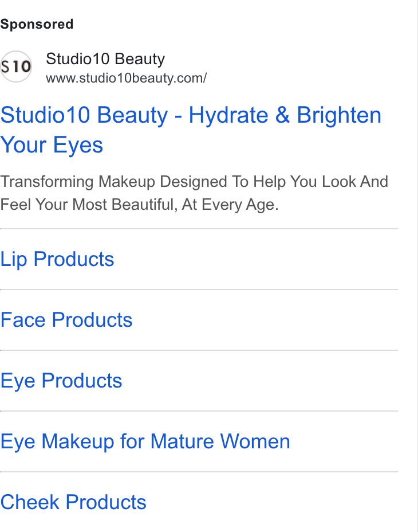Viewport: 418px width, 532px height.
Task: Click 'Studio10 Beauty -' at the headline start
Action: tap(91, 115)
